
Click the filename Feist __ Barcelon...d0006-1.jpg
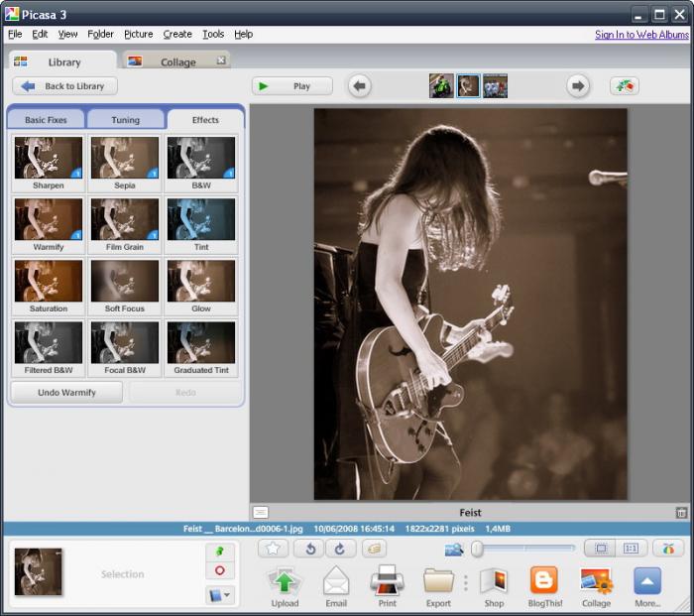click(243, 529)
